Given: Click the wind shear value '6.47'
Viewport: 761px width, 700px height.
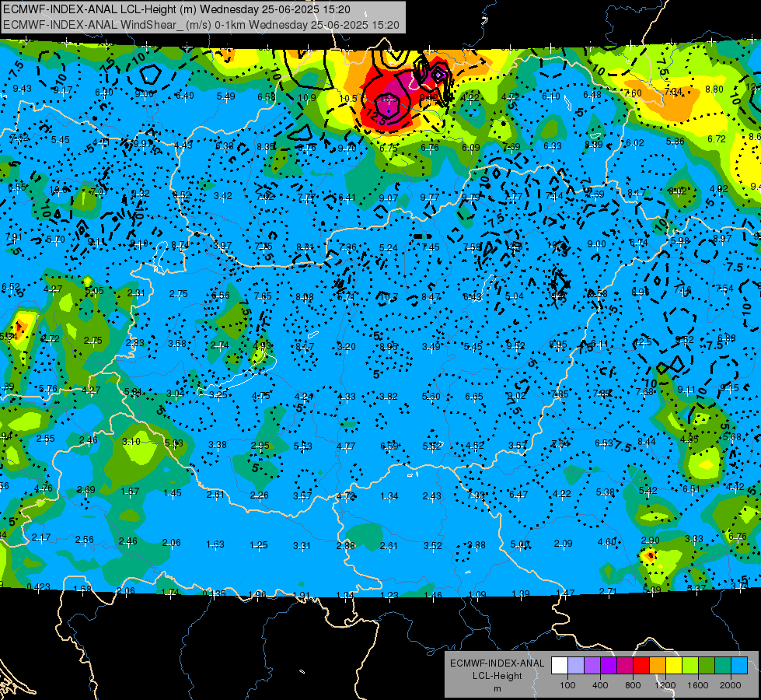Looking at the screenshot, I should pos(518,495).
